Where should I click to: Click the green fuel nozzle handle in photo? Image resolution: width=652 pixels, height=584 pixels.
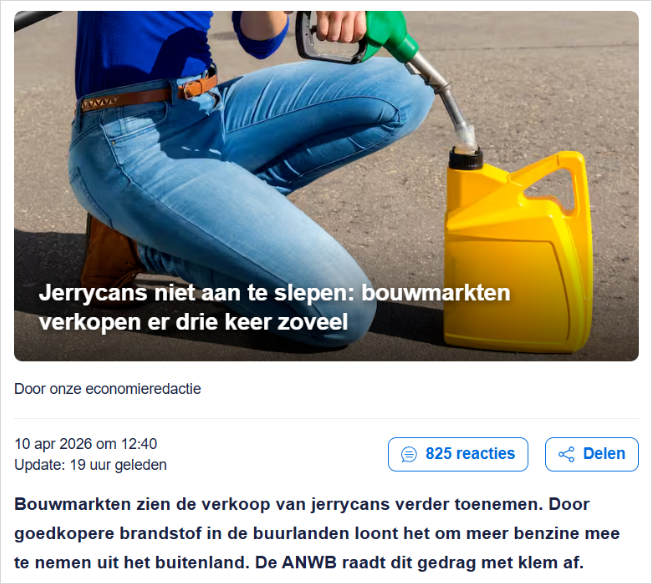(389, 33)
